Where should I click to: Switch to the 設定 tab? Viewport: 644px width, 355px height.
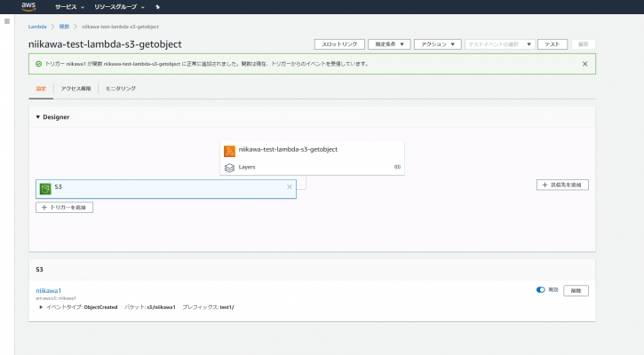click(x=41, y=89)
